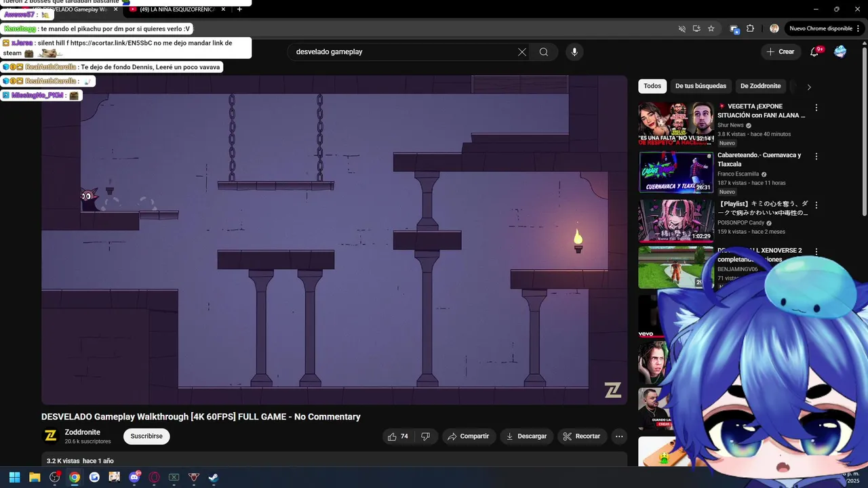868x488 pixels.
Task: Open the Chrome extensions puzzle icon
Action: (x=750, y=28)
